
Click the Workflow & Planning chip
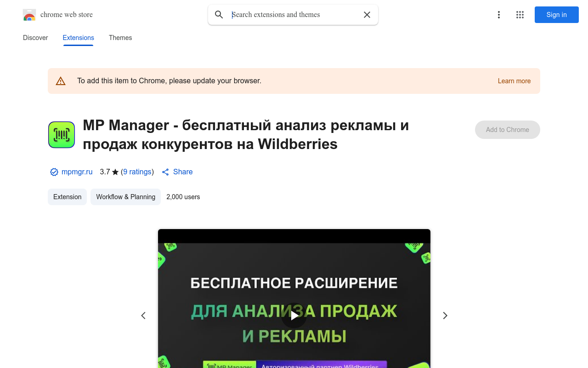point(125,197)
